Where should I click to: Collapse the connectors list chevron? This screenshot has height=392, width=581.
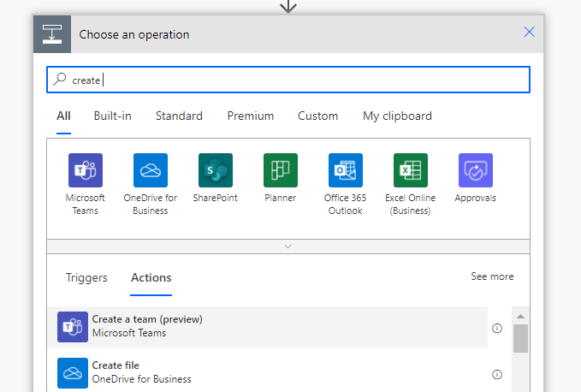point(288,246)
